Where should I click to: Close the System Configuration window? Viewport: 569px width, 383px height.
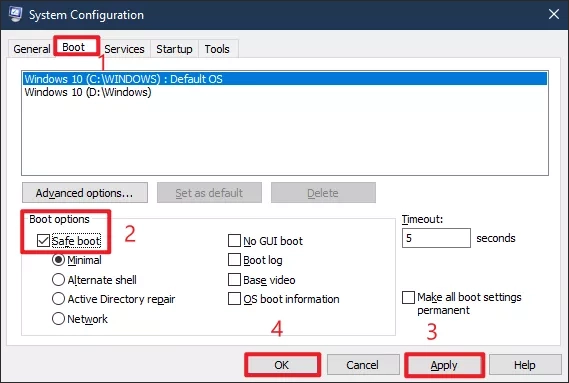point(554,15)
